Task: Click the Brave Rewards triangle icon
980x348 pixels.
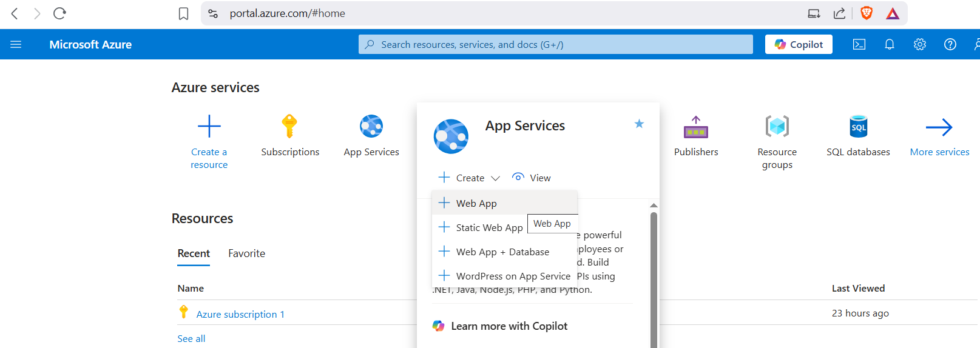Action: [x=893, y=13]
